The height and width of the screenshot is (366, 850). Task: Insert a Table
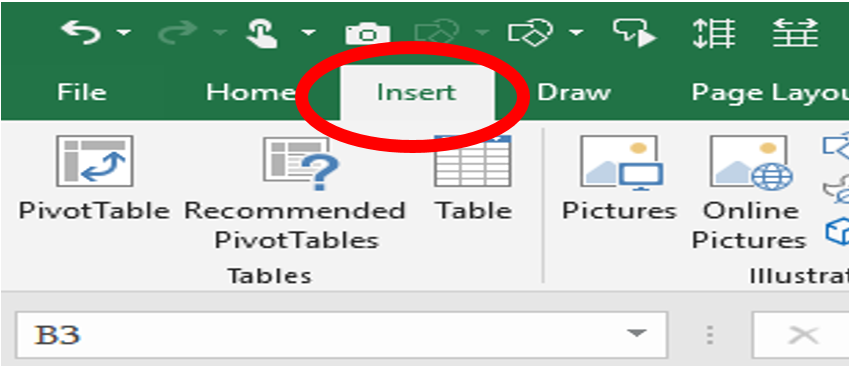pyautogui.click(x=474, y=178)
